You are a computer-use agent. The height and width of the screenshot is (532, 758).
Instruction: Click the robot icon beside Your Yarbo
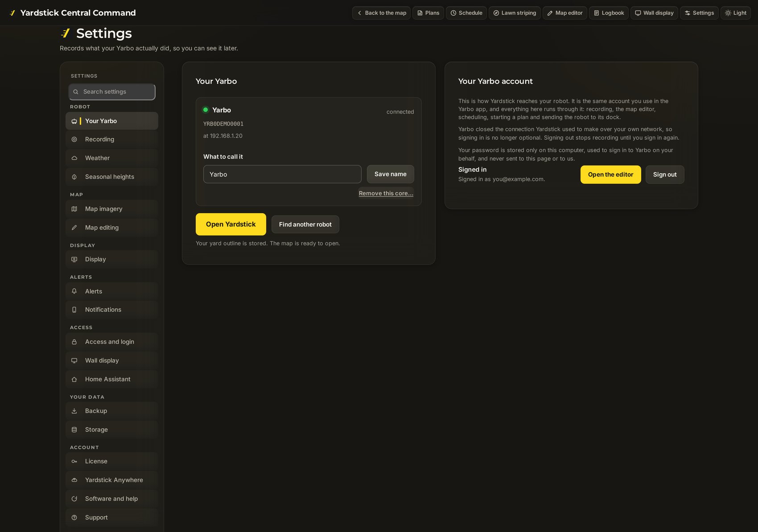pyautogui.click(x=74, y=121)
